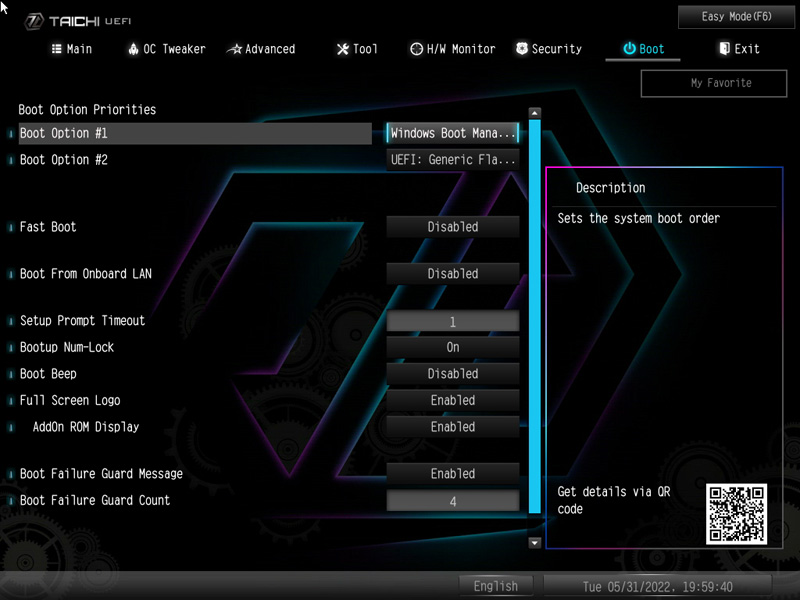Toggle the Fast Boot Disabled setting
This screenshot has height=600, width=800.
tap(453, 227)
